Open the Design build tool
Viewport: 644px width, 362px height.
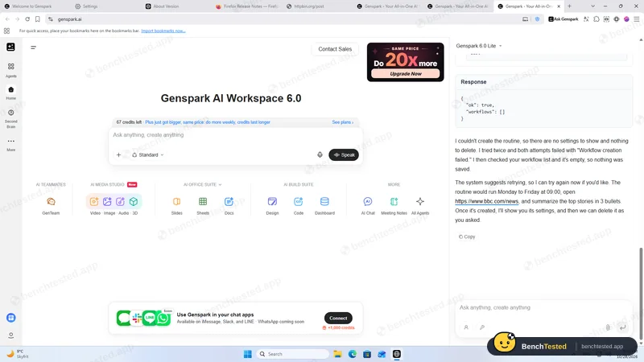[x=272, y=202]
